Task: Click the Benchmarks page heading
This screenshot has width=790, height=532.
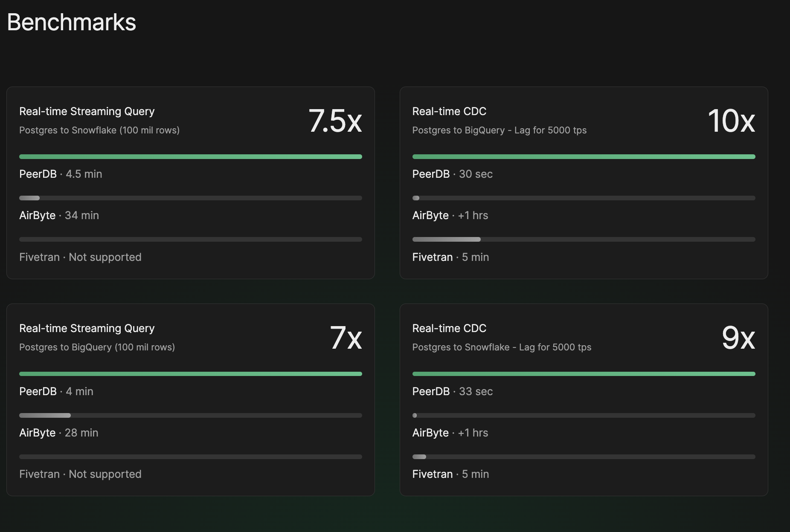Action: click(x=71, y=22)
